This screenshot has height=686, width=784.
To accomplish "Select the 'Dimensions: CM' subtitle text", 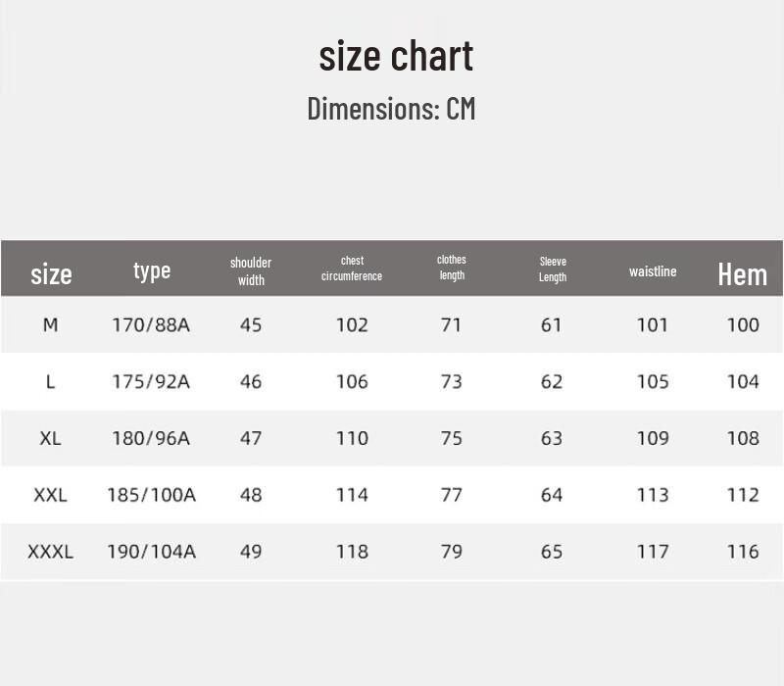I will [x=391, y=109].
